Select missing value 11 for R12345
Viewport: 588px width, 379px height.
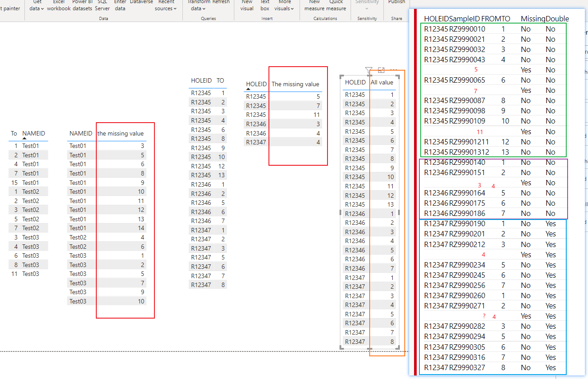pyautogui.click(x=316, y=115)
